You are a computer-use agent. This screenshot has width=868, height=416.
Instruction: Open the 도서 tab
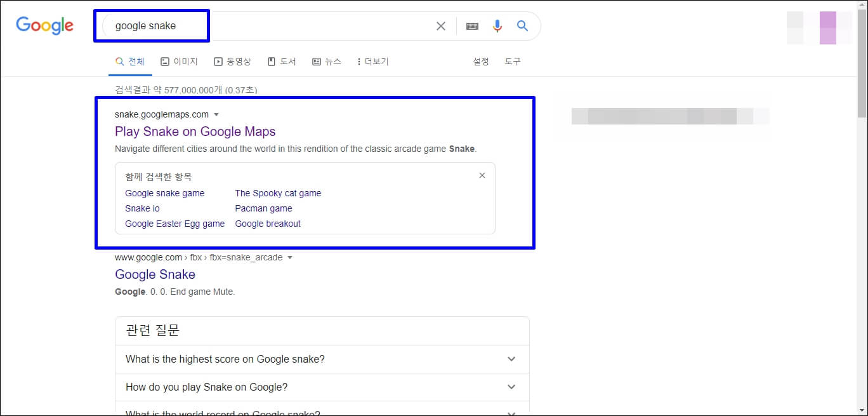(x=282, y=62)
